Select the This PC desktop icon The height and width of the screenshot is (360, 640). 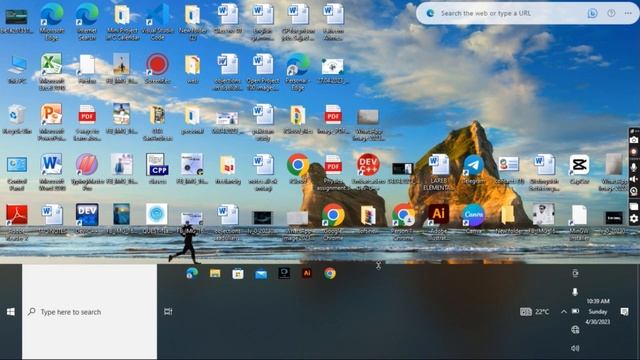(17, 70)
